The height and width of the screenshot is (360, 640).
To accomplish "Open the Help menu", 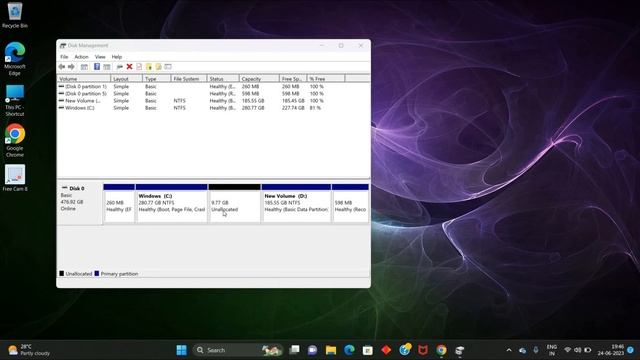I will (x=117, y=57).
